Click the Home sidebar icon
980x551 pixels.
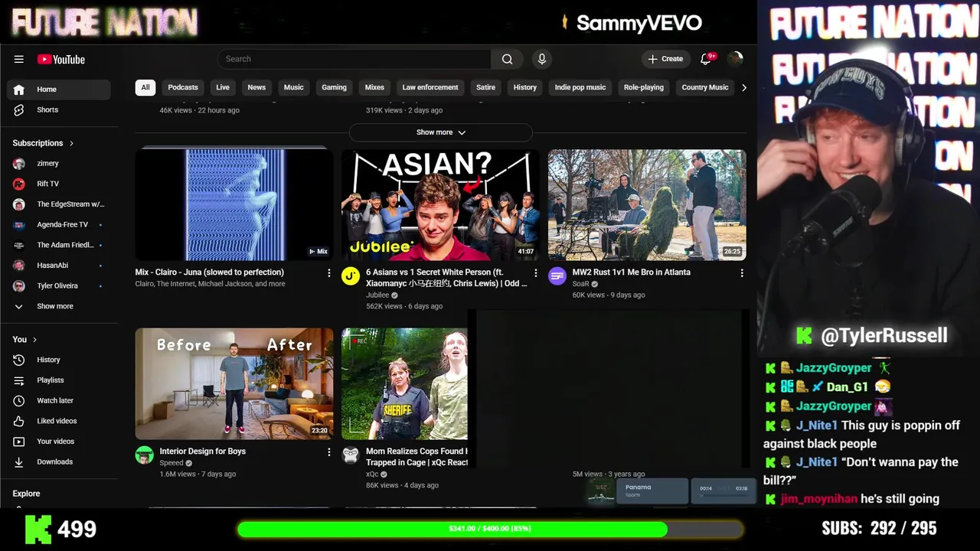point(19,90)
